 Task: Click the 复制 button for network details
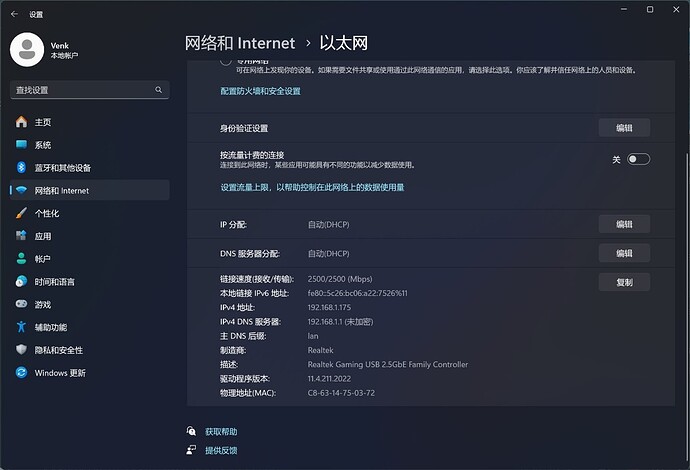pyautogui.click(x=624, y=282)
